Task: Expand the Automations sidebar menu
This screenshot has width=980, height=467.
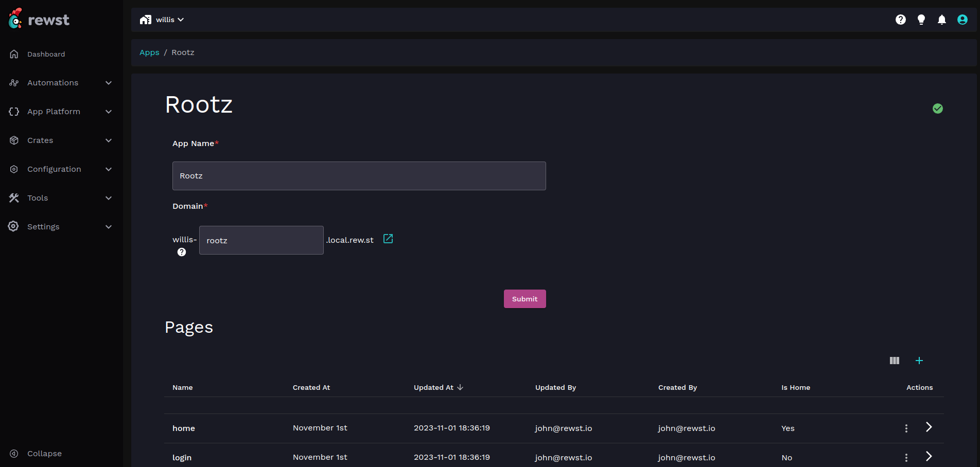Action: click(x=61, y=83)
